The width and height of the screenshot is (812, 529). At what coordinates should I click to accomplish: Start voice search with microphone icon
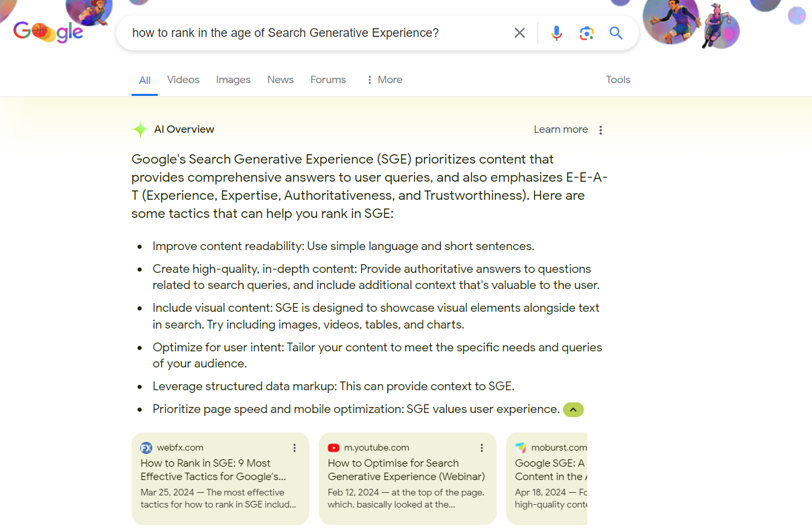[x=556, y=33]
